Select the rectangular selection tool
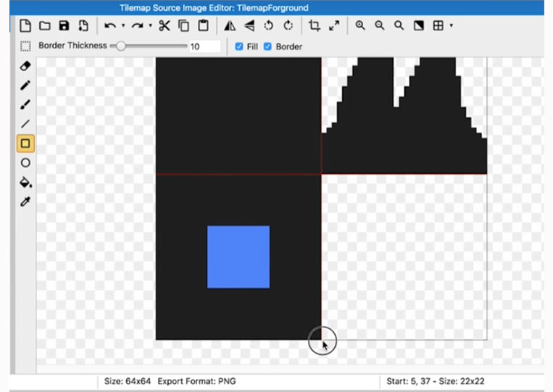 25,46
